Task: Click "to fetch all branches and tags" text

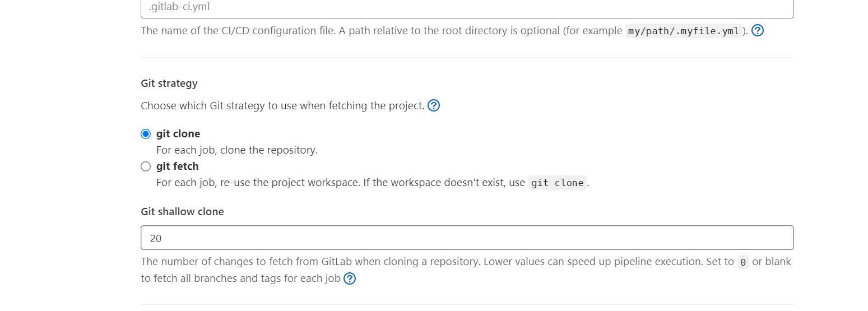Action: [240, 278]
